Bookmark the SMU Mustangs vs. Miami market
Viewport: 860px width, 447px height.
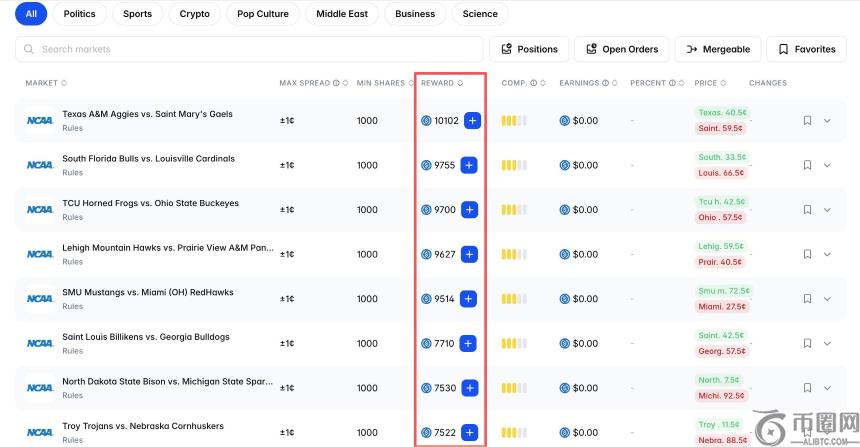click(x=807, y=299)
